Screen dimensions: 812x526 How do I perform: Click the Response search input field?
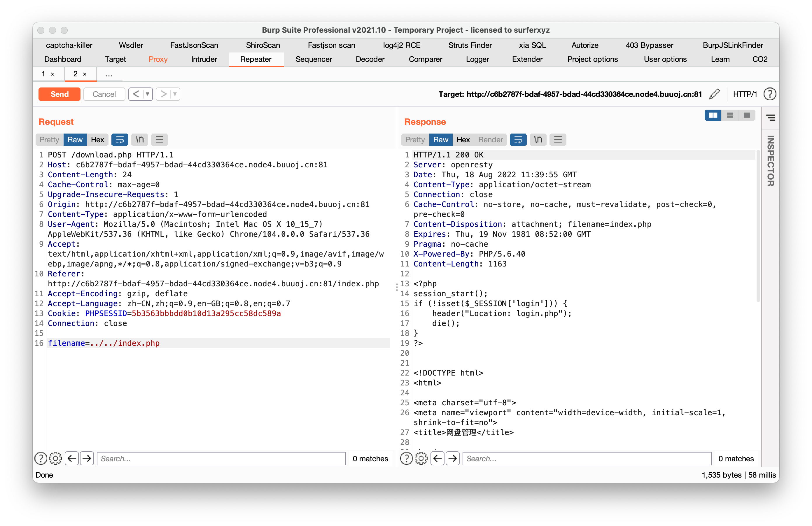[x=587, y=458]
